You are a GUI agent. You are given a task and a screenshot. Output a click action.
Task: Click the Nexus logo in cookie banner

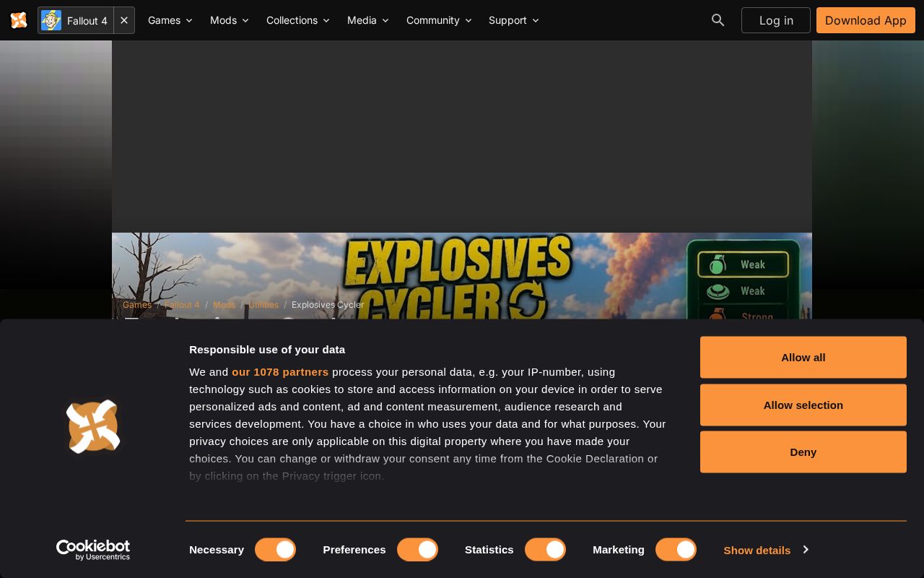pos(93,426)
